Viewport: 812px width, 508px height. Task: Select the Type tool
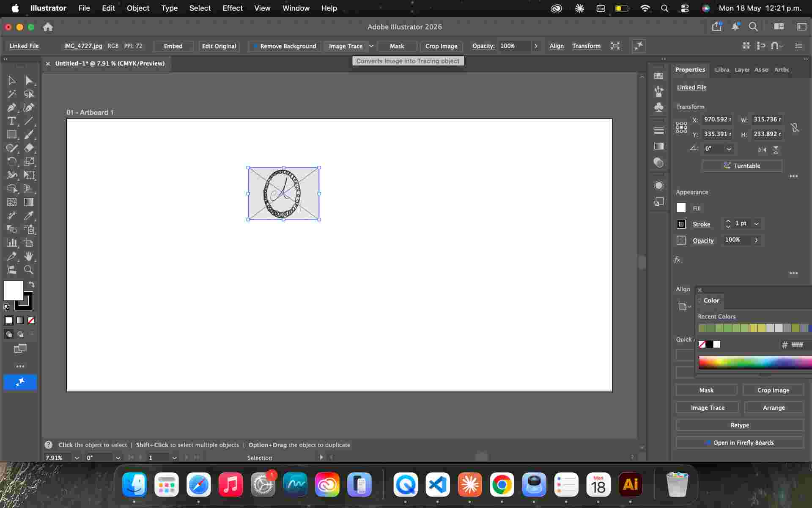coord(12,121)
